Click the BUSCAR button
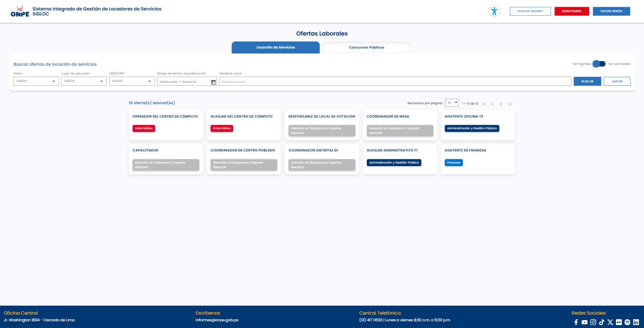Screen dimensions: 644x328 coord(587,82)
